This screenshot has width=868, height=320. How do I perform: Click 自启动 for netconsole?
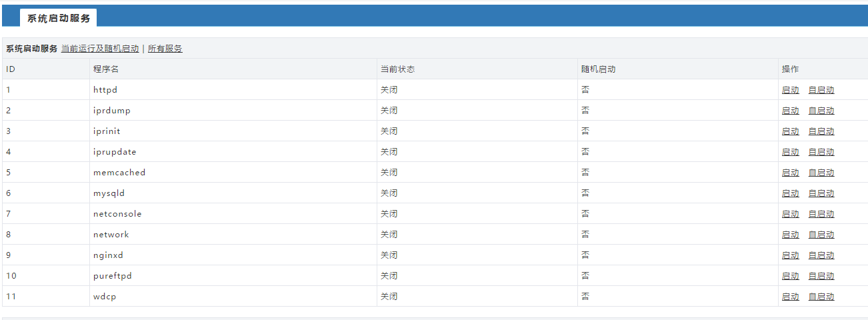click(821, 214)
